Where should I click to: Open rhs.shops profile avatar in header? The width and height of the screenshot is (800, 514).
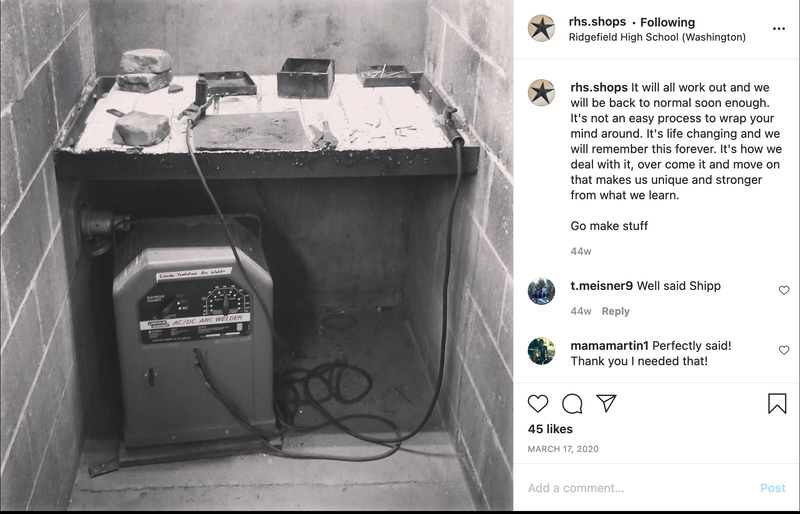(541, 28)
